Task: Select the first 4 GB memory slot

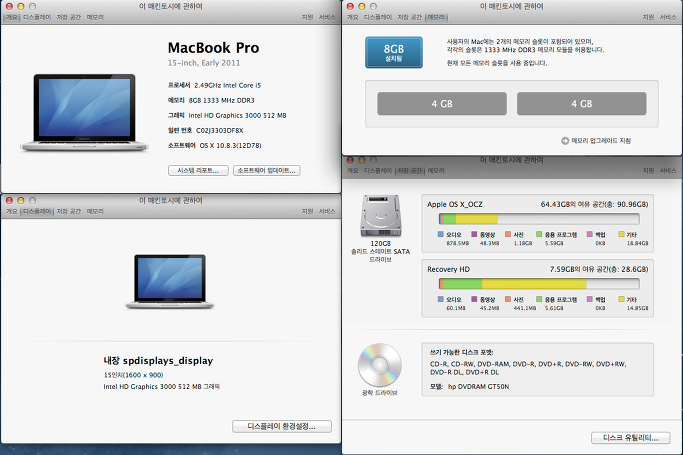Action: (442, 104)
